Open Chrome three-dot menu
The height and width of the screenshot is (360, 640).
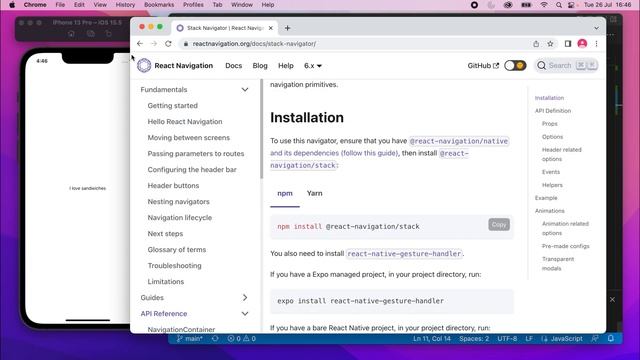(x=596, y=44)
